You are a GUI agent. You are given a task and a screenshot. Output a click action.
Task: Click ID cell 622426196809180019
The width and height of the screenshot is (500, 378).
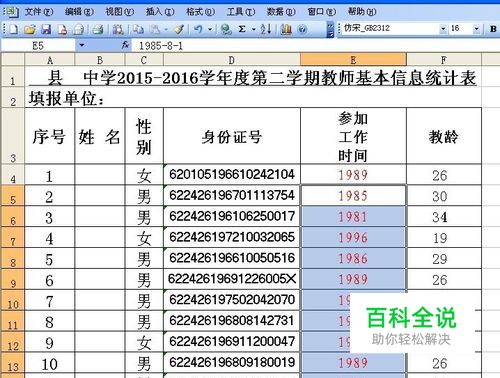232,363
